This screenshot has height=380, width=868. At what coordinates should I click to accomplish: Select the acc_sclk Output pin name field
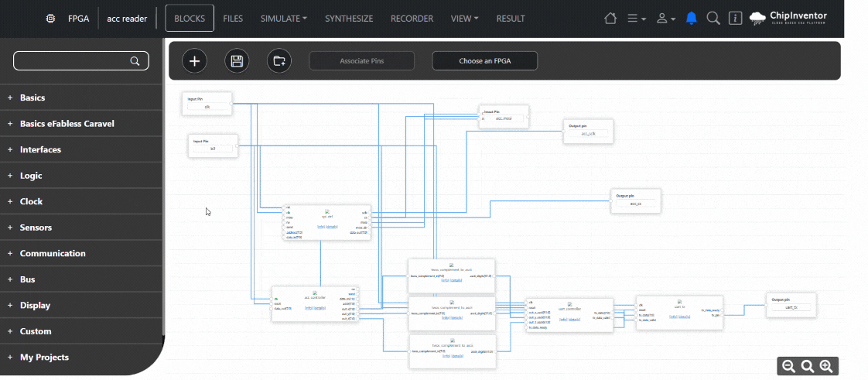click(588, 133)
